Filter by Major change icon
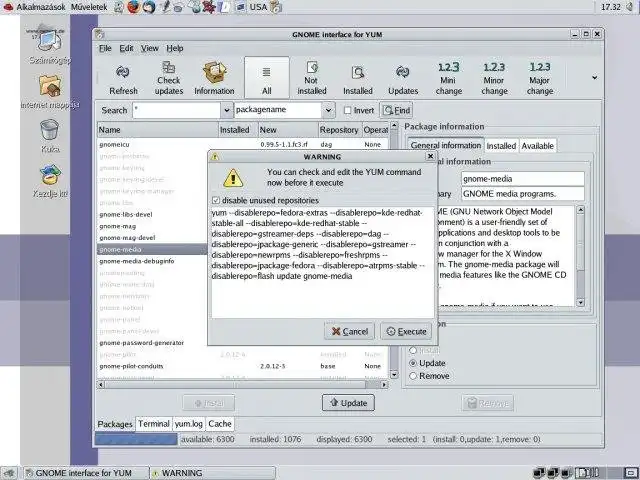This screenshot has width=640, height=480. coord(540,78)
